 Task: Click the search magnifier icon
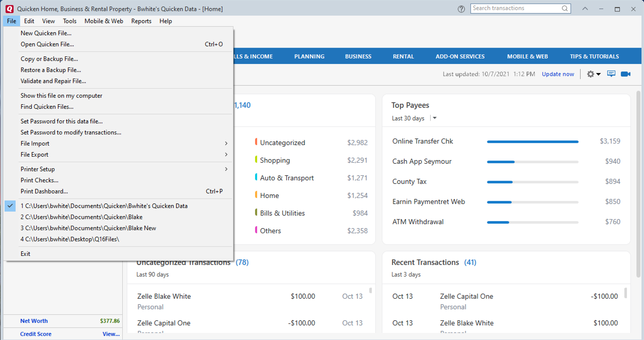tap(565, 8)
